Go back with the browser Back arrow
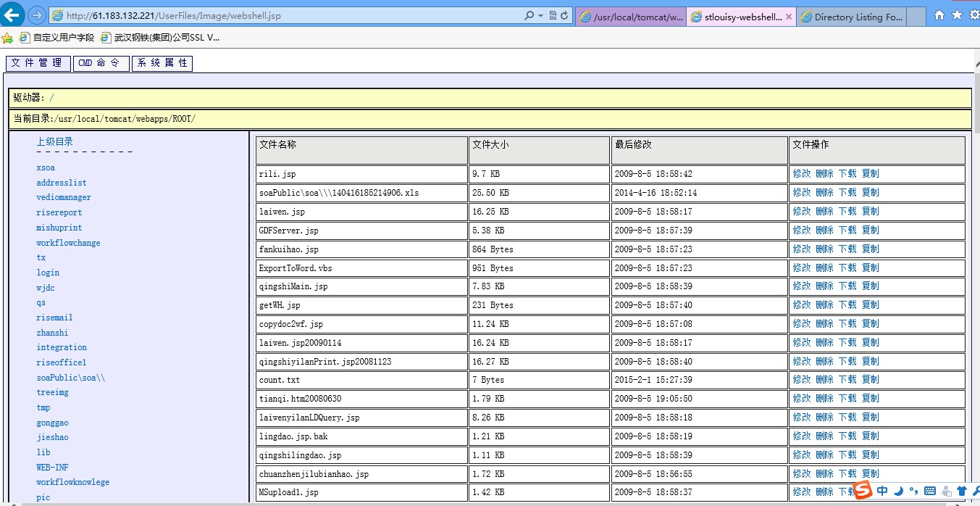980x506 pixels. (x=12, y=14)
